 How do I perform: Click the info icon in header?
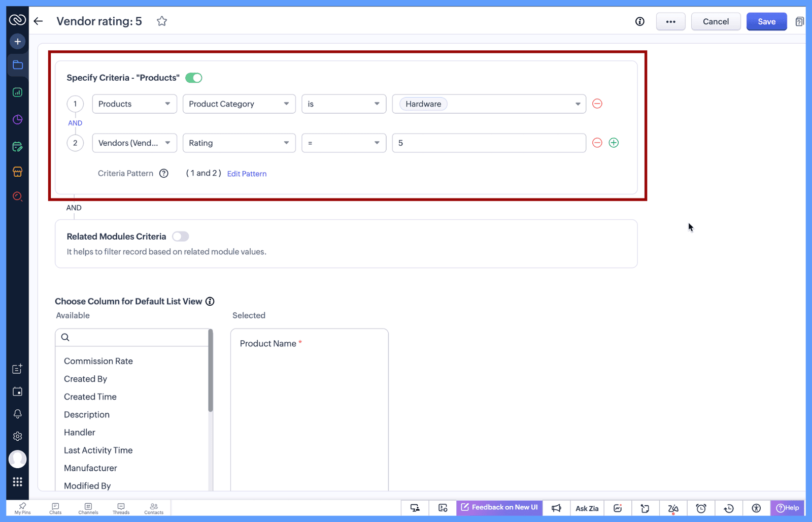639,21
